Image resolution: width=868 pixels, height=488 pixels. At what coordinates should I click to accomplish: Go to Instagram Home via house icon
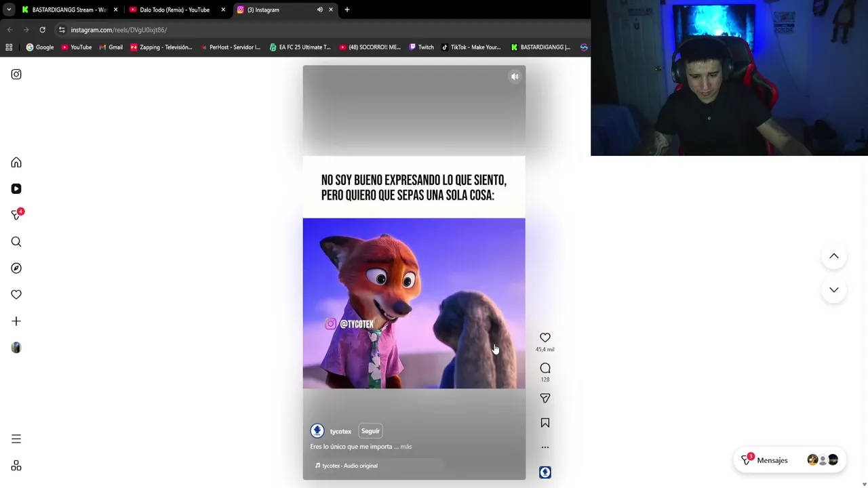[x=16, y=163]
